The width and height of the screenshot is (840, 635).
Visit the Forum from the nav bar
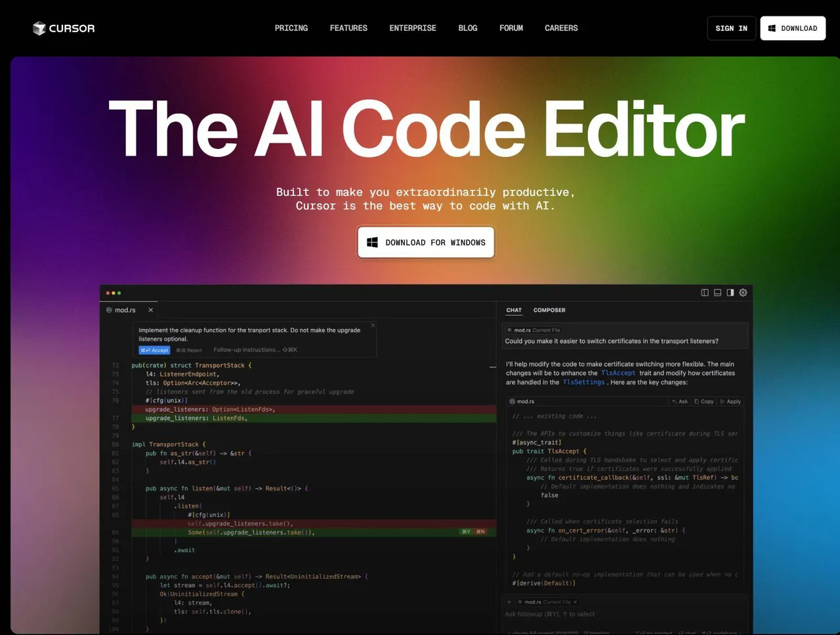click(511, 28)
